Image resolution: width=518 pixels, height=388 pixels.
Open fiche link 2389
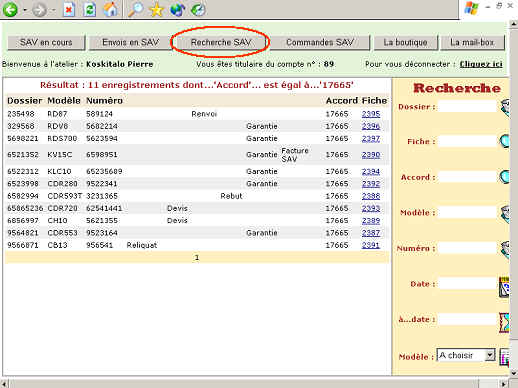tap(371, 221)
